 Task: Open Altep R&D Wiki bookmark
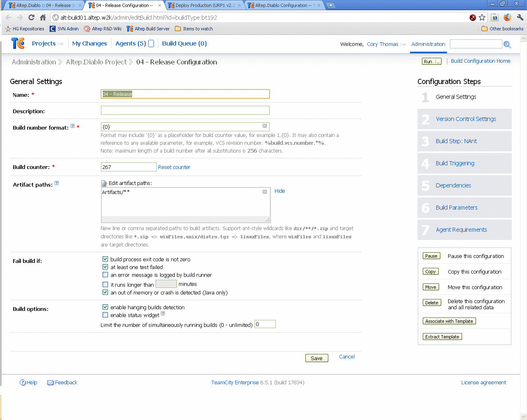tap(103, 29)
